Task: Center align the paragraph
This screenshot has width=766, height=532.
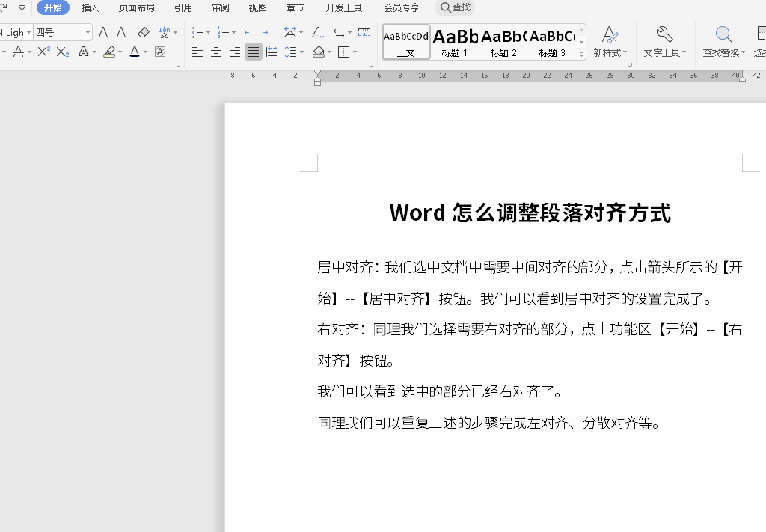Action: [x=216, y=52]
